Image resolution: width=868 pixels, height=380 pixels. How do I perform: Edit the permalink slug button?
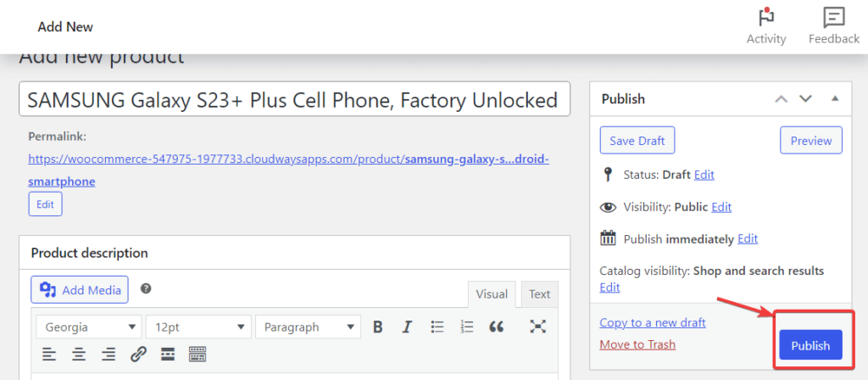coord(46,204)
